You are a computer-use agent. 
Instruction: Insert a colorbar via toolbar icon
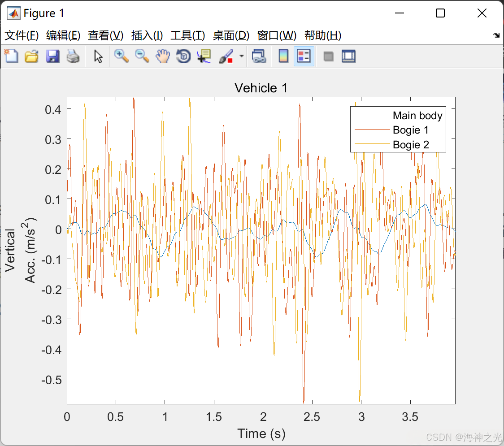pyautogui.click(x=283, y=56)
